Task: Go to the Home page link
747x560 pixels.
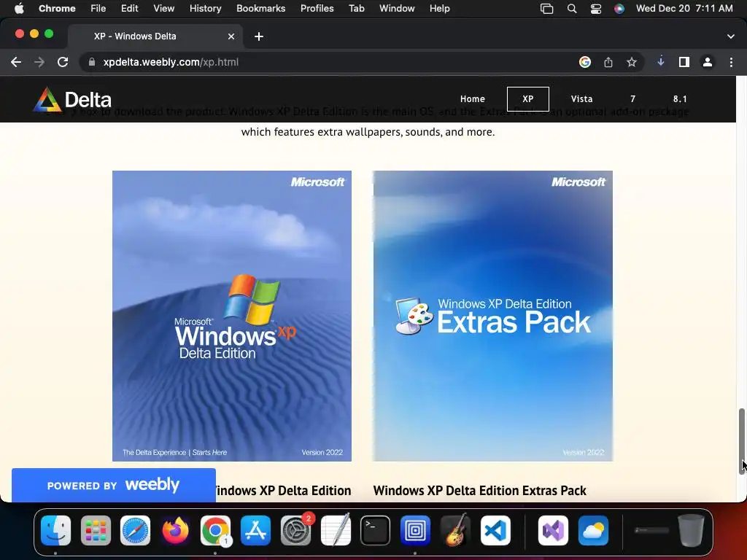Action: pos(472,99)
